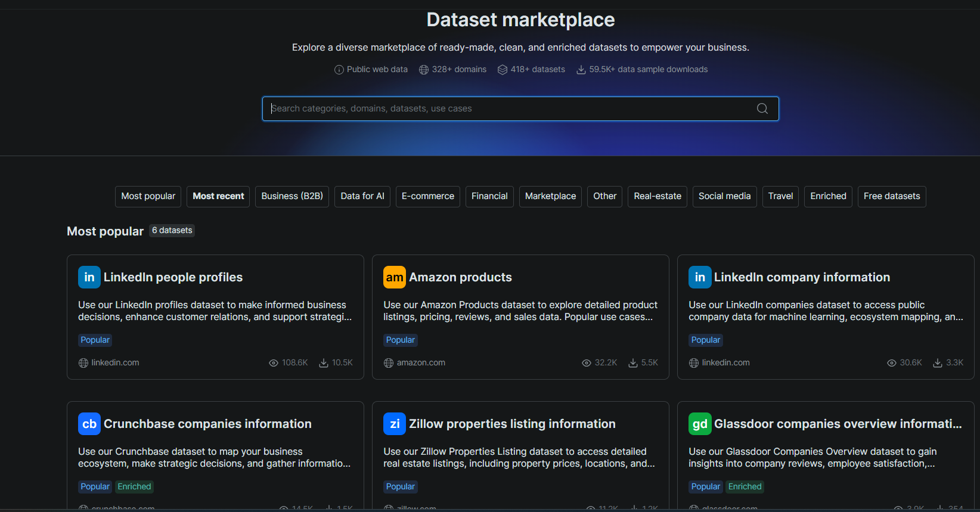980x512 pixels.
Task: Click the download icon beside 59.5K+ downloads
Action: (x=581, y=70)
